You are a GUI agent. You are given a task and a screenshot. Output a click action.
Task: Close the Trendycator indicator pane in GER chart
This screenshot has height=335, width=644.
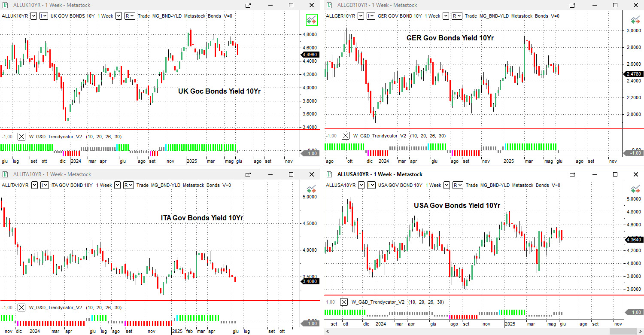point(346,136)
